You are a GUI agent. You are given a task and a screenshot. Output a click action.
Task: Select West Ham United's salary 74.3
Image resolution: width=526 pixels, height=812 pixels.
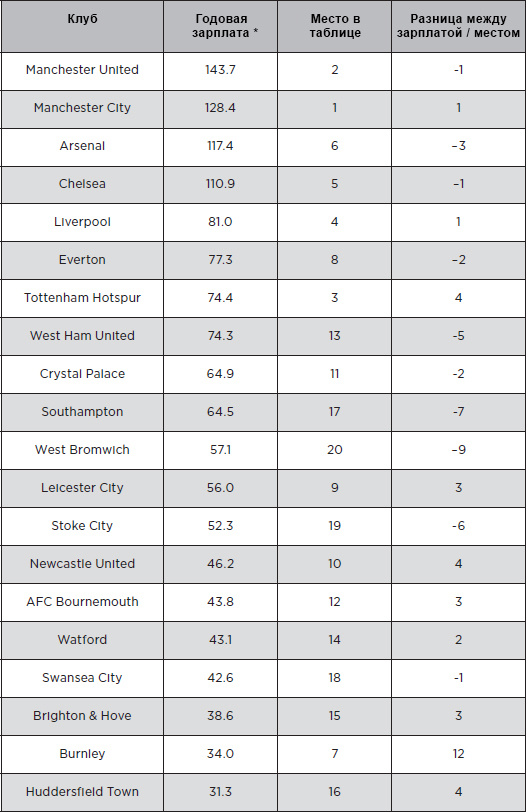[x=221, y=336]
